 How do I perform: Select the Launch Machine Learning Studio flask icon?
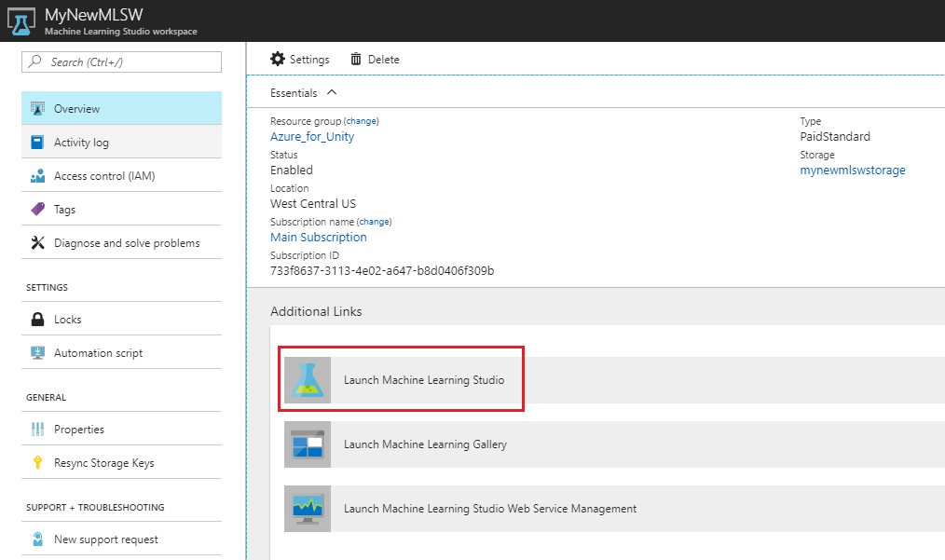pyautogui.click(x=308, y=379)
